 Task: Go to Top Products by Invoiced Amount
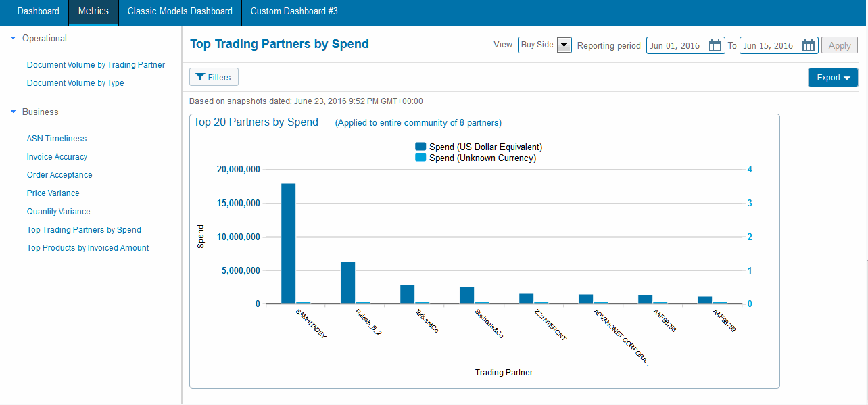88,248
